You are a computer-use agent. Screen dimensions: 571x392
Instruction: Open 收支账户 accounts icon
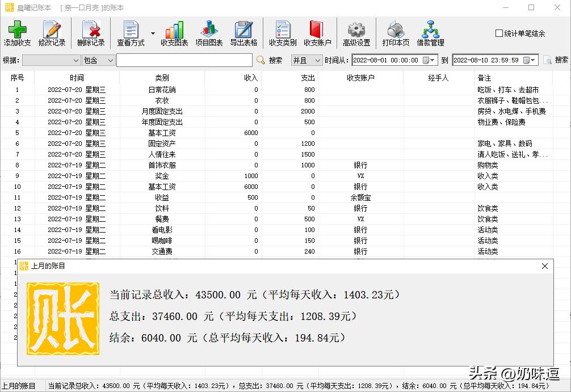coord(317,32)
